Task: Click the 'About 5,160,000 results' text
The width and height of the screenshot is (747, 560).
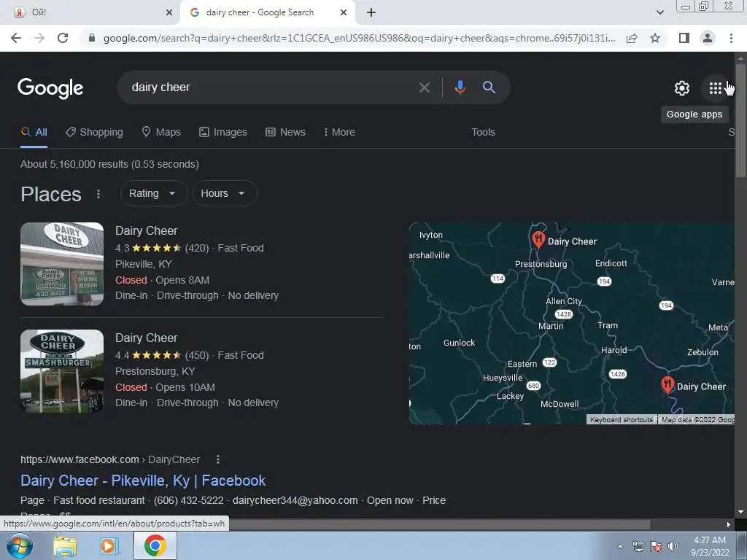Action: coord(109,164)
